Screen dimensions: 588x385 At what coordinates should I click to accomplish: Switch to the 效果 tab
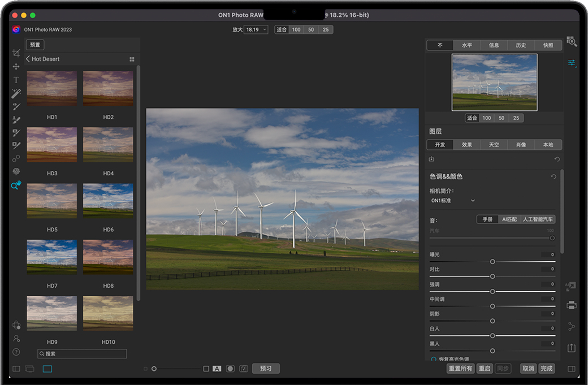tap(466, 145)
